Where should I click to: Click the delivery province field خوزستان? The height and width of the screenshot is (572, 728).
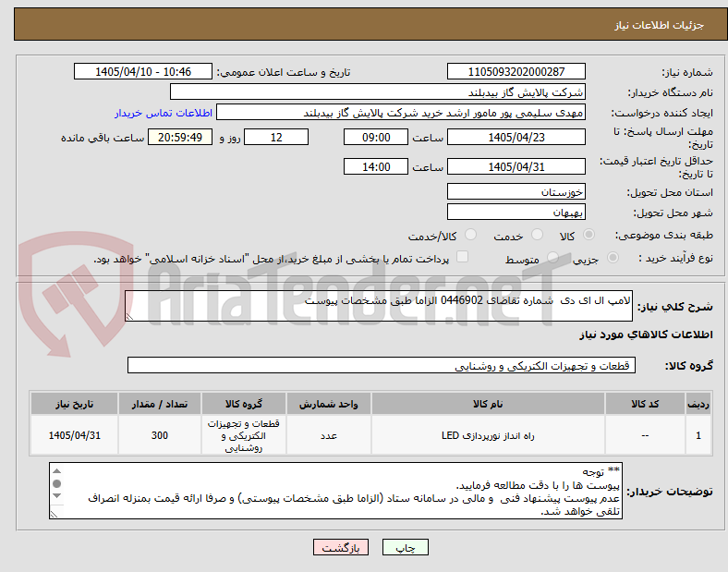(x=516, y=191)
